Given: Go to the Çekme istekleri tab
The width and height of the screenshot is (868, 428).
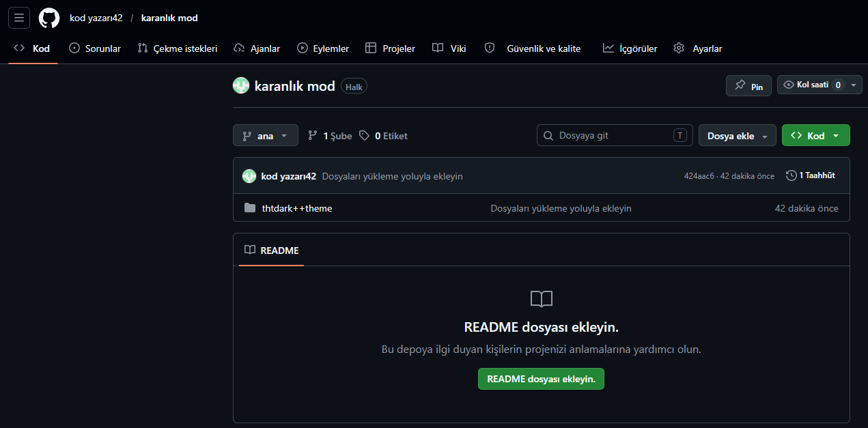Looking at the screenshot, I should 178,48.
